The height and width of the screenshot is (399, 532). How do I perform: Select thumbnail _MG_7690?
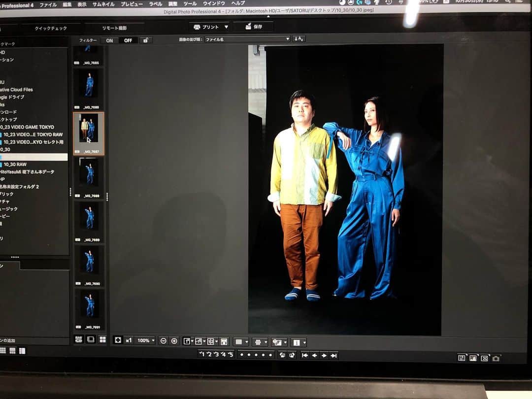(x=89, y=265)
